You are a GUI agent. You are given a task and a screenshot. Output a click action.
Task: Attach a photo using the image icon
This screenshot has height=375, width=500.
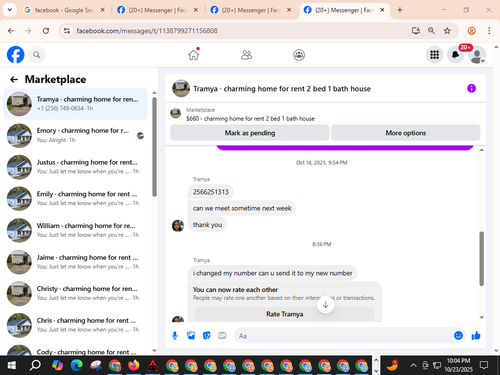(x=191, y=336)
